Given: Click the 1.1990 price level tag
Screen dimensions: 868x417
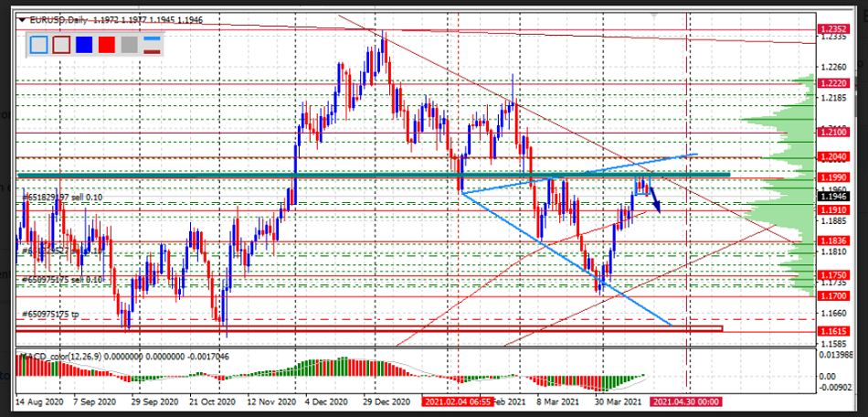Looking at the screenshot, I should [x=831, y=176].
